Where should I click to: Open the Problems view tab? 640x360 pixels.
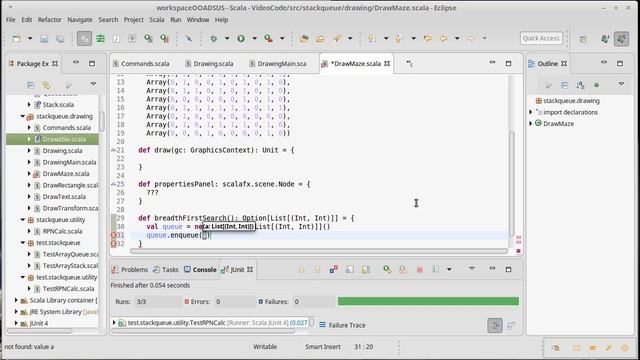pyautogui.click(x=130, y=269)
